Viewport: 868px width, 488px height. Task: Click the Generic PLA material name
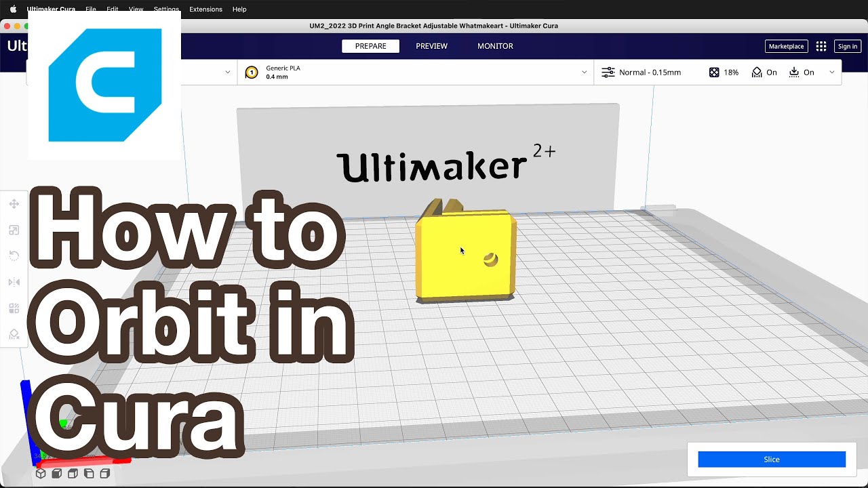pos(283,68)
